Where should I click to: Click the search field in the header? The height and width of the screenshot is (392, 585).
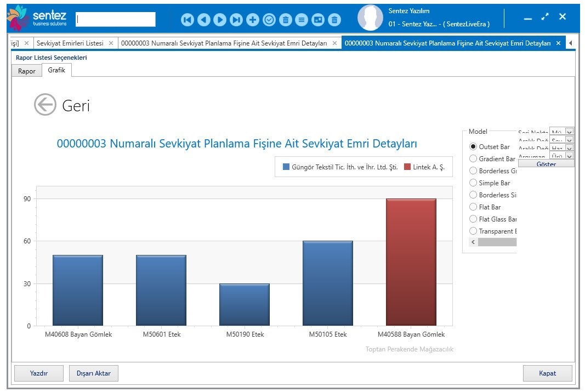pyautogui.click(x=115, y=20)
